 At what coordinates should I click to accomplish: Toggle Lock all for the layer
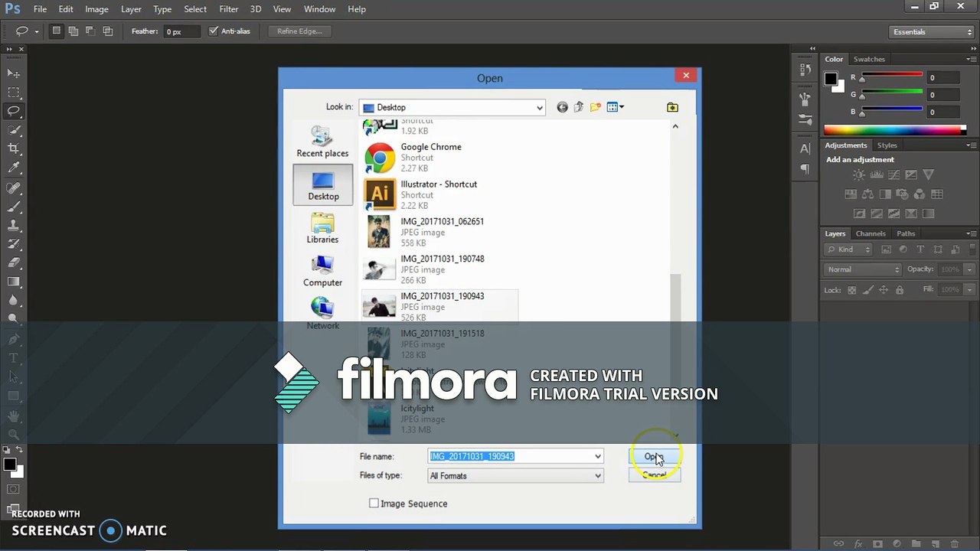tap(900, 290)
